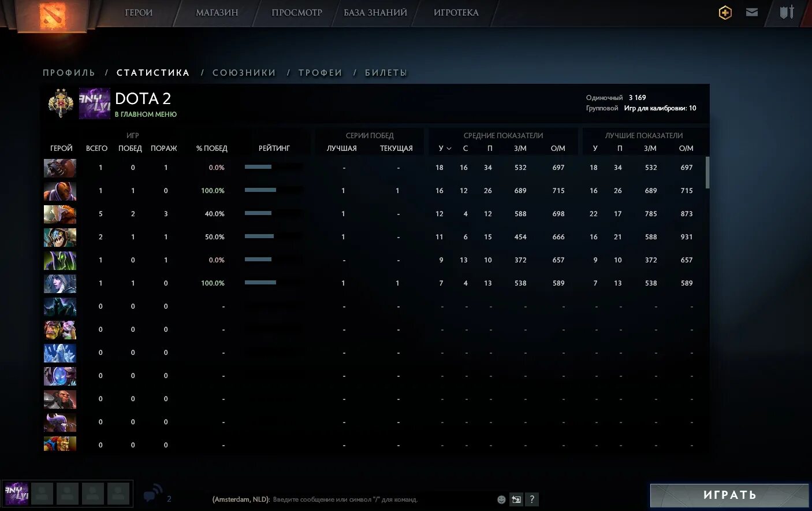812x511 pixels.
Task: Click the Dota 2 logo icon
Action: [x=53, y=15]
